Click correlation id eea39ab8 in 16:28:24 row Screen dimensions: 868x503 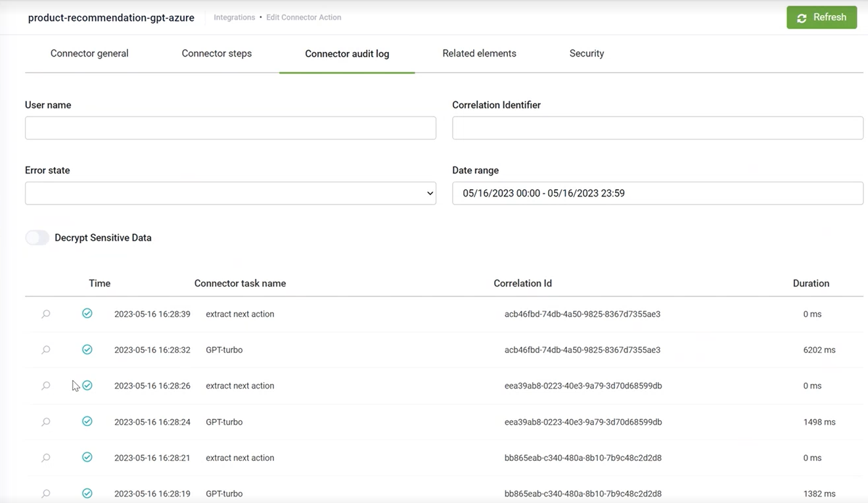583,422
